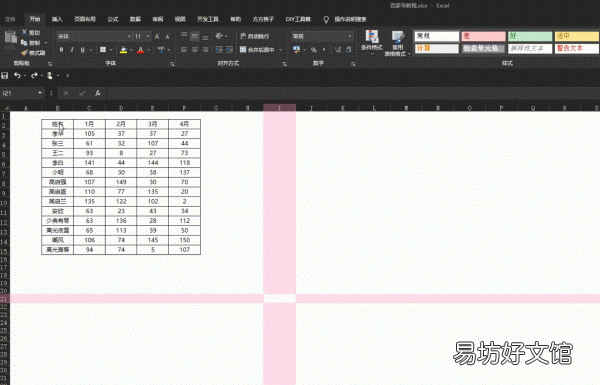Toggle Underline formatting button

pyautogui.click(x=82, y=50)
